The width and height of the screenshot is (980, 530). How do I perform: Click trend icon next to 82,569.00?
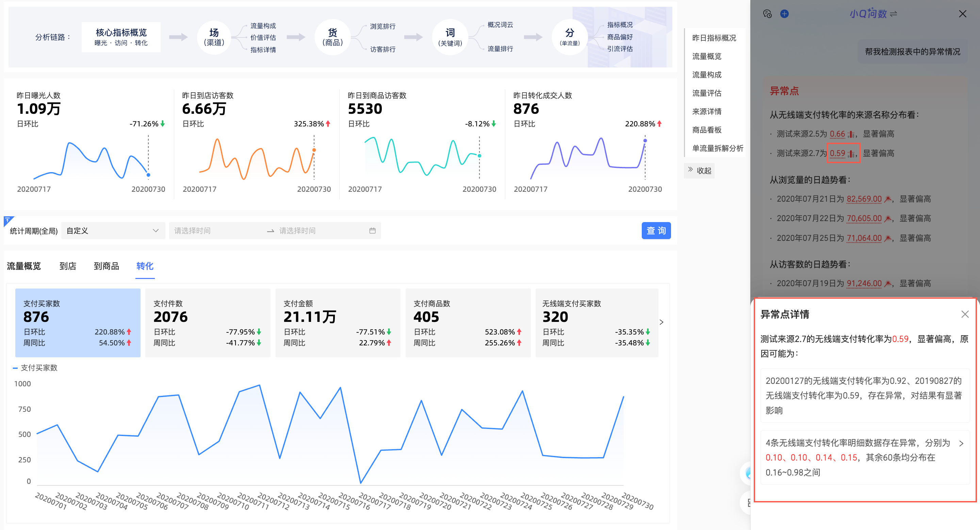click(887, 199)
